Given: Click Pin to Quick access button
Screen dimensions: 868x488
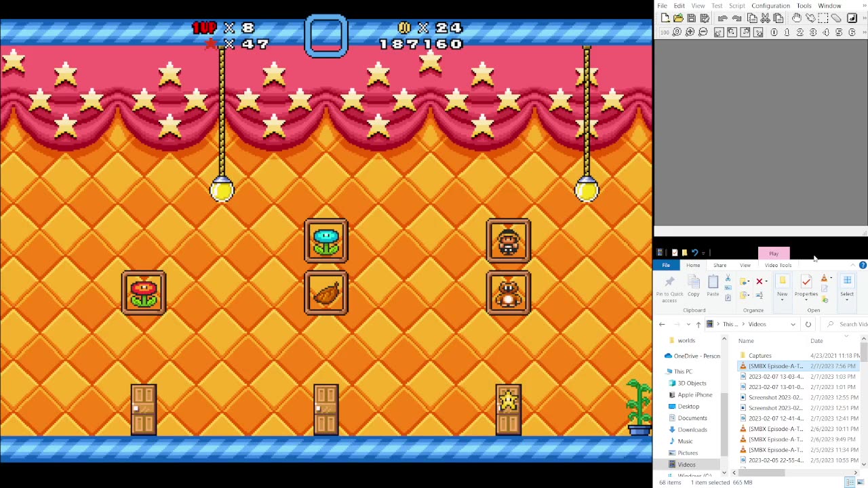Looking at the screenshot, I should [669, 289].
